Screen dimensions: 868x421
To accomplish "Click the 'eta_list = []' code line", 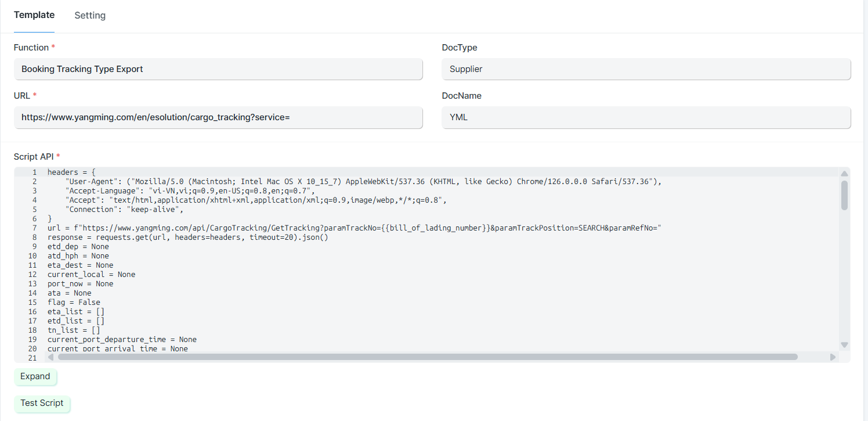I will tap(75, 312).
